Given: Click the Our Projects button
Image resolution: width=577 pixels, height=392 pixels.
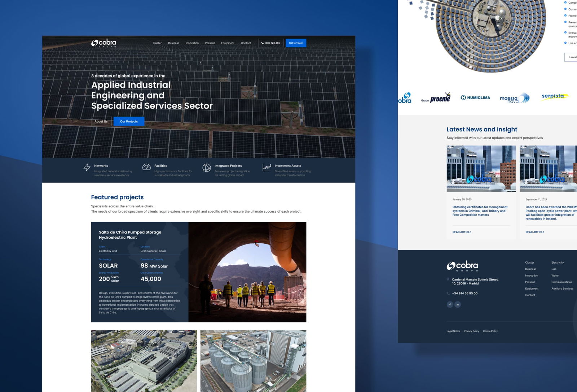Looking at the screenshot, I should pos(129,122).
